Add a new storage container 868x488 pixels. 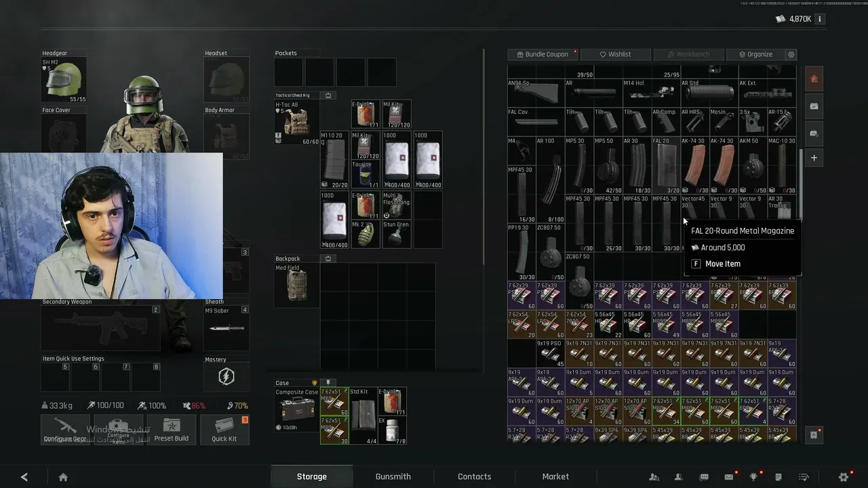[814, 158]
